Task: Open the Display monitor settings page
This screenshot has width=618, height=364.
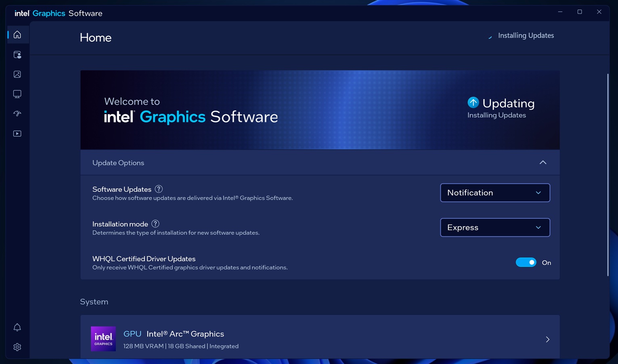Action: pos(17,94)
